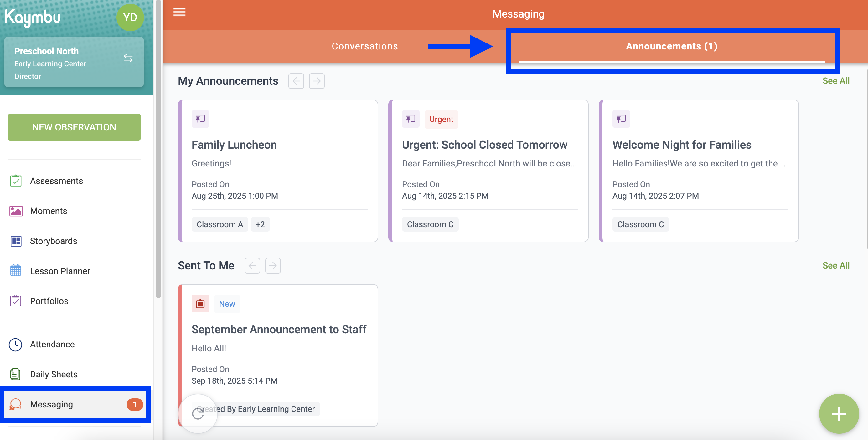Image resolution: width=868 pixels, height=440 pixels.
Task: Open the Lesson Planner
Action: point(59,271)
